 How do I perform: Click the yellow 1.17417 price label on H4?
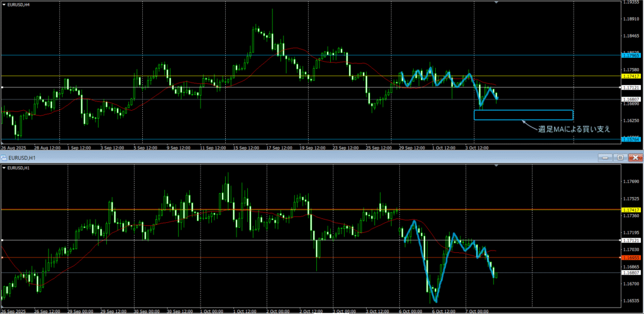pos(631,76)
